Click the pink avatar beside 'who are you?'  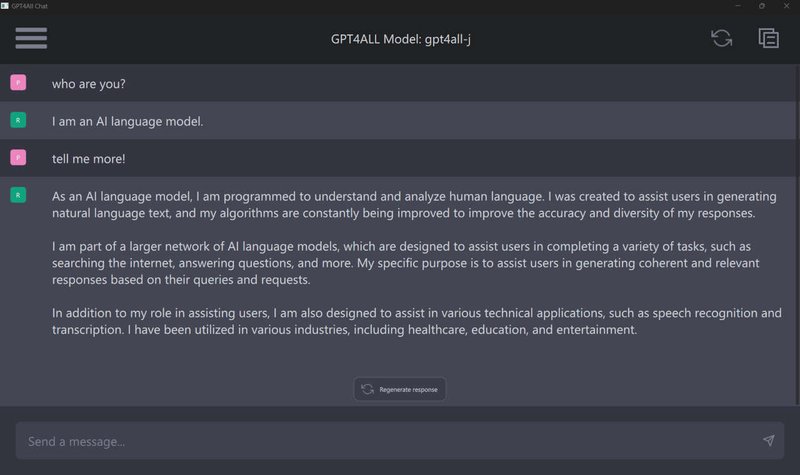(x=18, y=83)
